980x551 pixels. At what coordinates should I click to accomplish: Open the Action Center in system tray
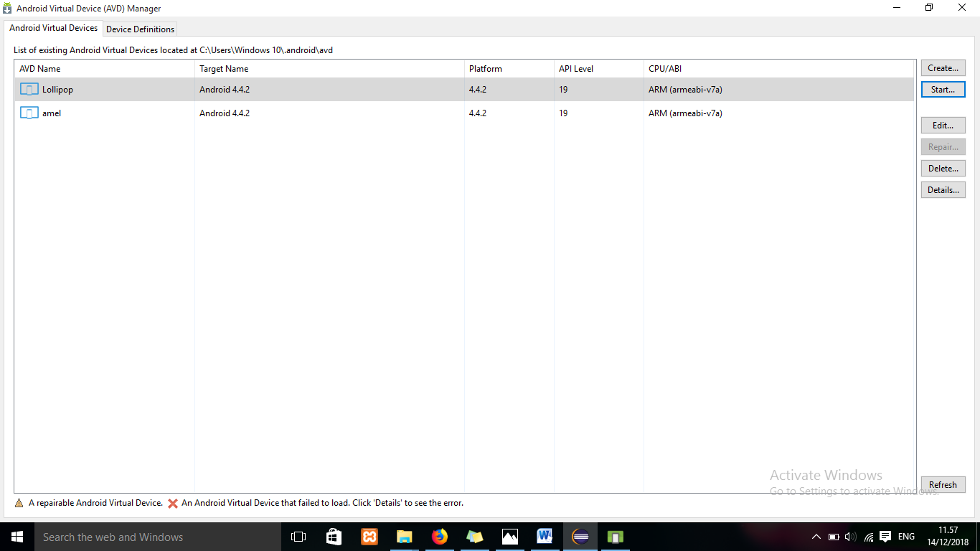(885, 536)
